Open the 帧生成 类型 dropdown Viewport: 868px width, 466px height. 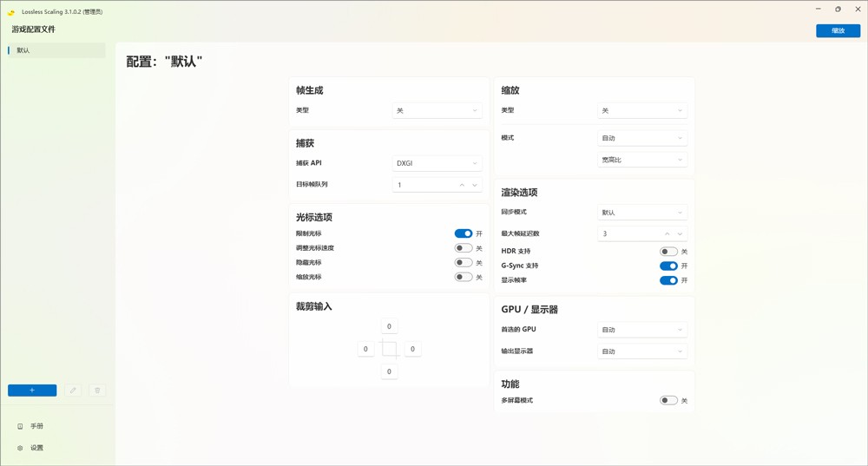coord(437,111)
